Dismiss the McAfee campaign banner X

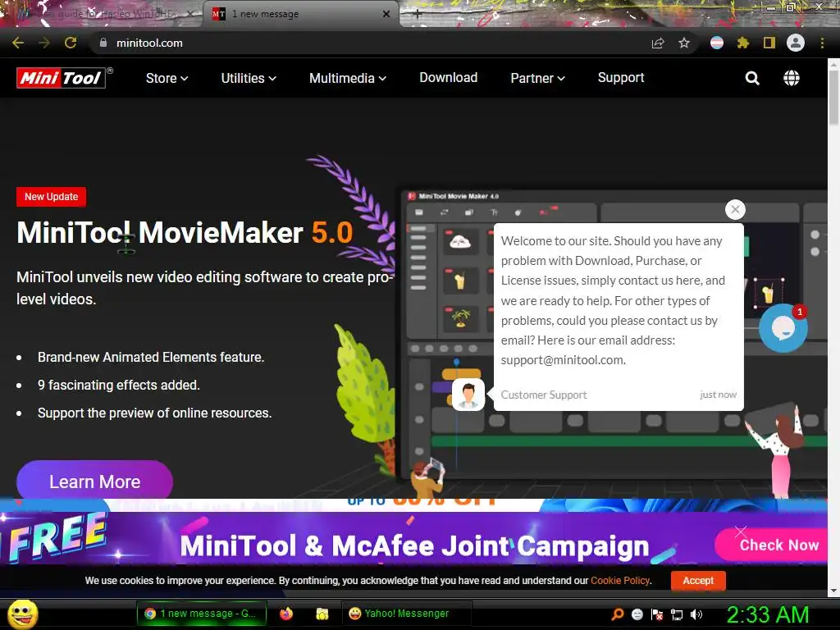coord(741,532)
